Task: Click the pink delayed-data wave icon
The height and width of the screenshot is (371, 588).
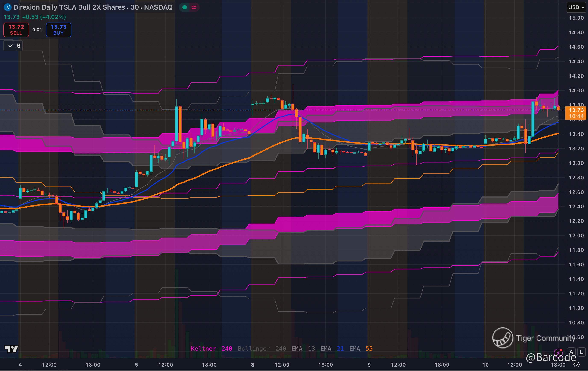Action: [x=194, y=7]
